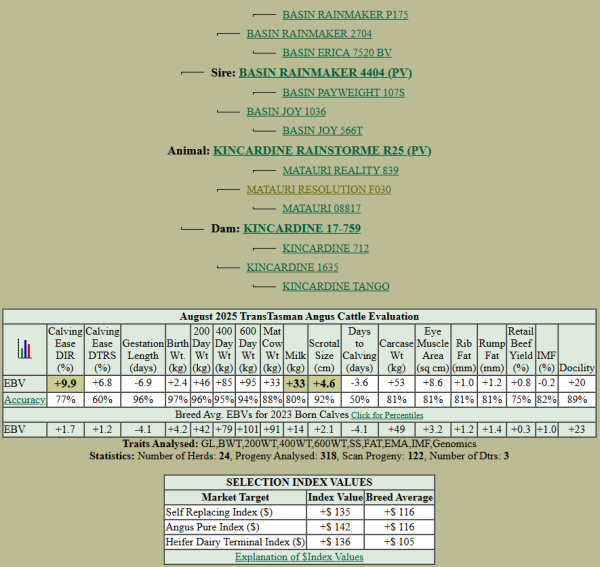Open MATAURI RESOLUTION F030 link

pyautogui.click(x=318, y=190)
